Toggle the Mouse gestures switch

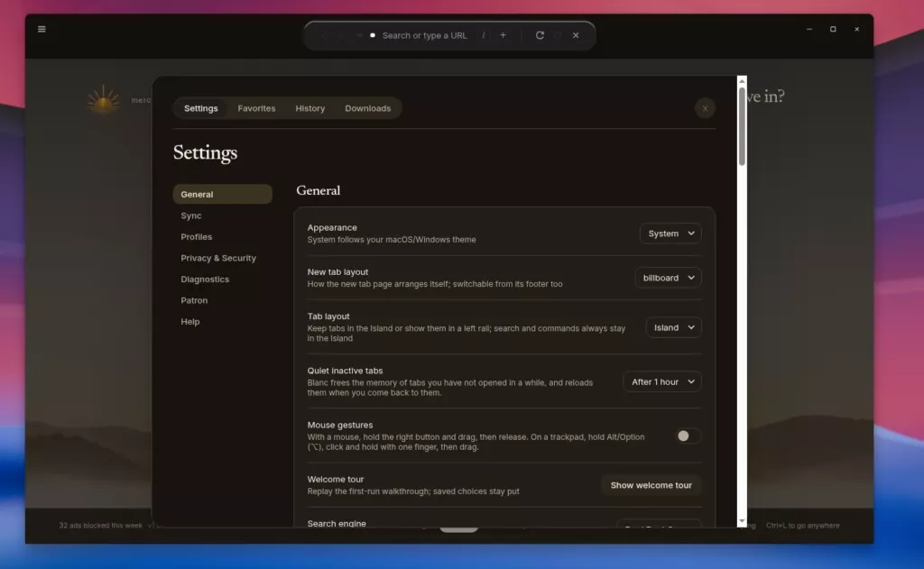pyautogui.click(x=687, y=436)
